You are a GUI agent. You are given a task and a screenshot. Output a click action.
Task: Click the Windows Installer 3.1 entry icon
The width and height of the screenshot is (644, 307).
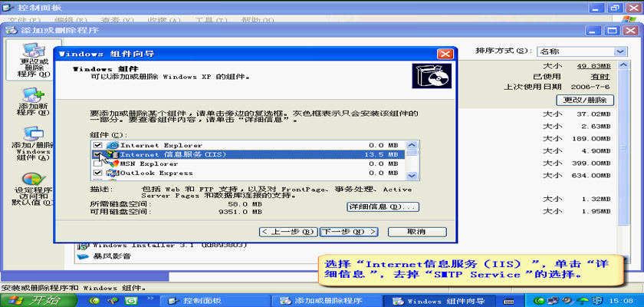tap(83, 246)
